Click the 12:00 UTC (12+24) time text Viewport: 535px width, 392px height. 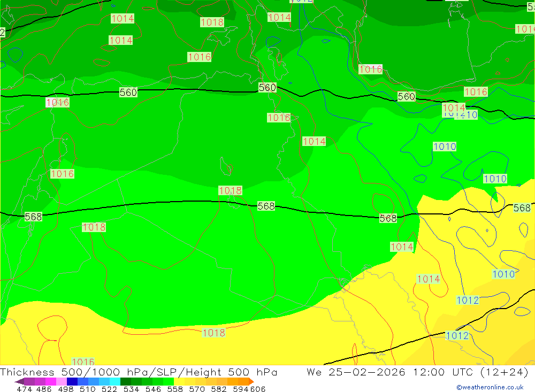pos(470,372)
